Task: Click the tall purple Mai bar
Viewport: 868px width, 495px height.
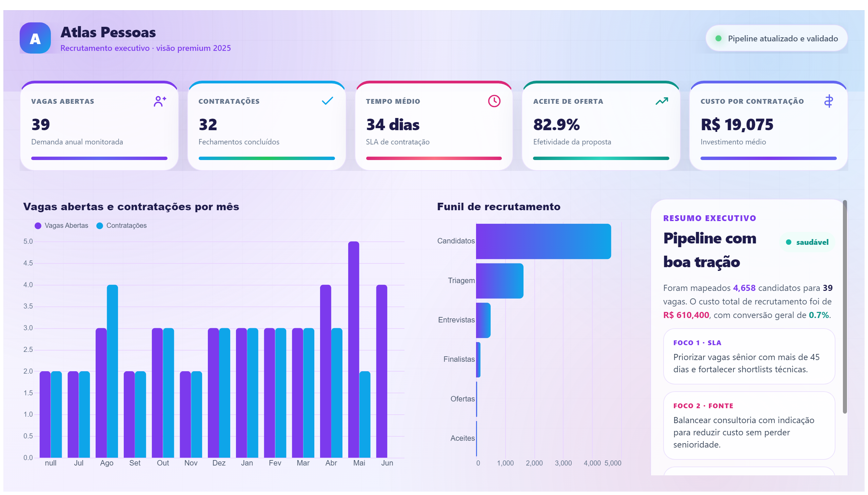Action: click(x=354, y=350)
